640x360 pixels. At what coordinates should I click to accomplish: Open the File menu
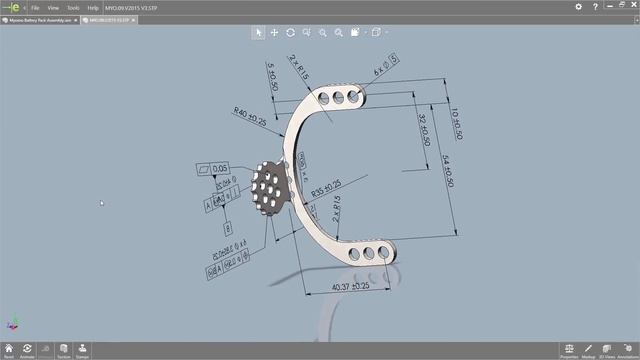pyautogui.click(x=35, y=8)
